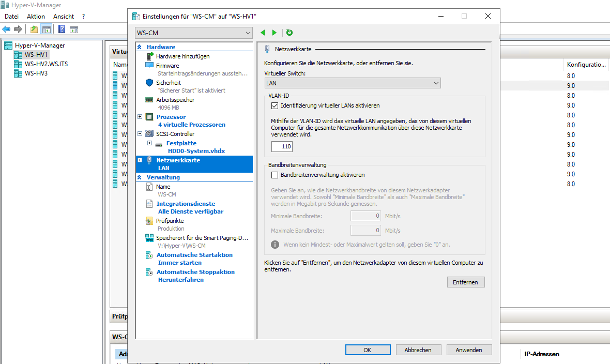
Task: Select HDD0-System.vhdx disk entry
Action: 196,151
